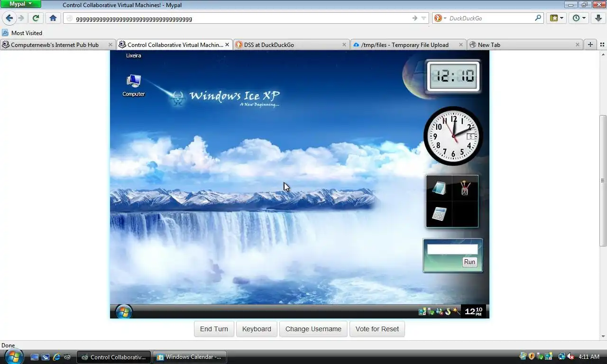
Task: Open the bookmarks star menu button
Action: (557, 18)
